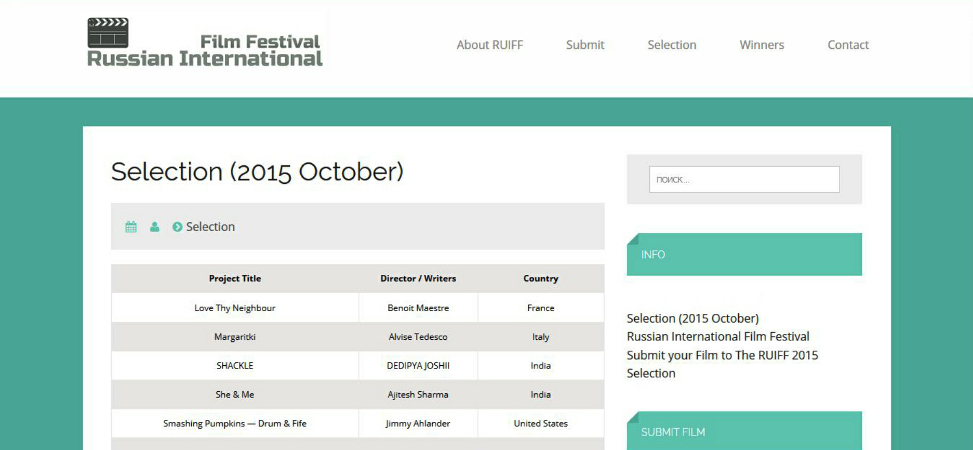The image size is (973, 450).
Task: Open Russian International Film Festival sidebar link
Action: pos(718,336)
